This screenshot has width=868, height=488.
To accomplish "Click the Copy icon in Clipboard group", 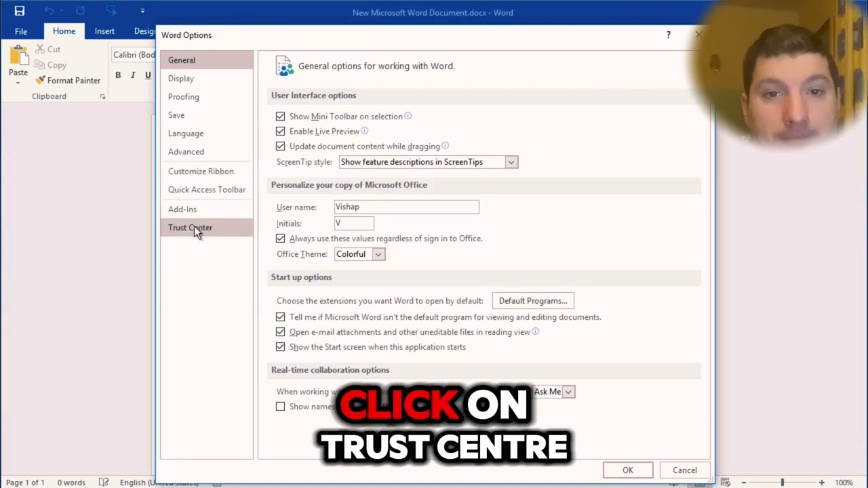I will 40,65.
